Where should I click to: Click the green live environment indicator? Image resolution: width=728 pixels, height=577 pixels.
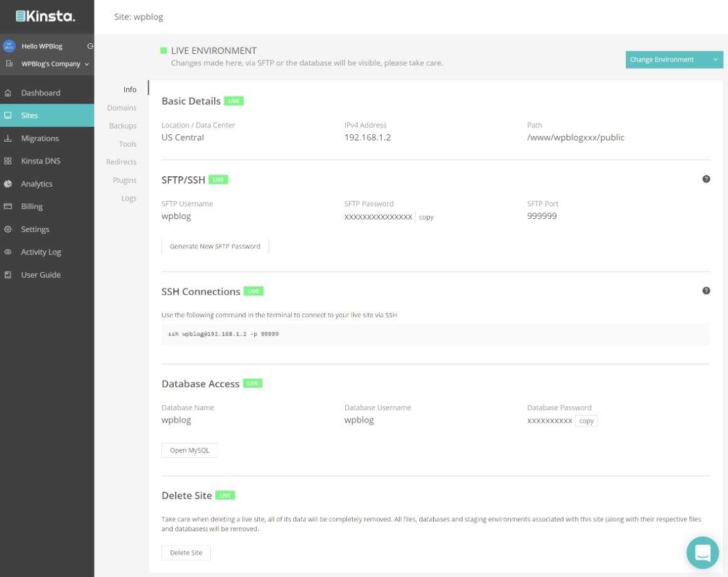tap(163, 51)
